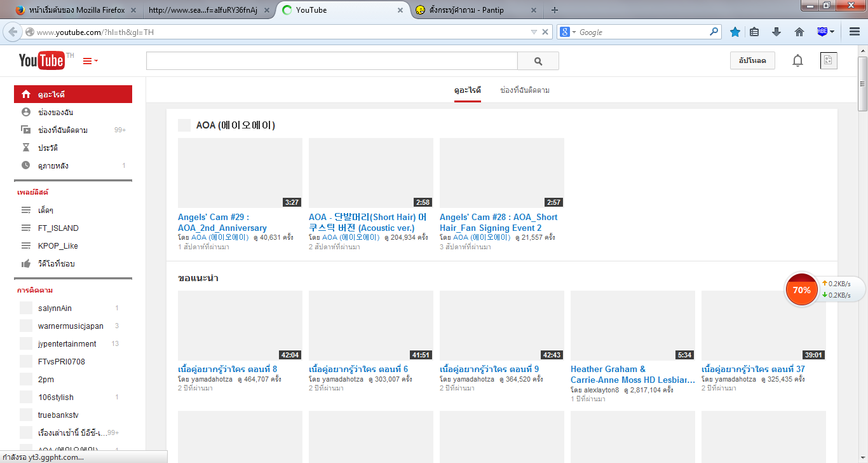Open the 5:34 Heather Graham video thumbnail
Viewport: 868px width, 463px height.
pyautogui.click(x=633, y=326)
